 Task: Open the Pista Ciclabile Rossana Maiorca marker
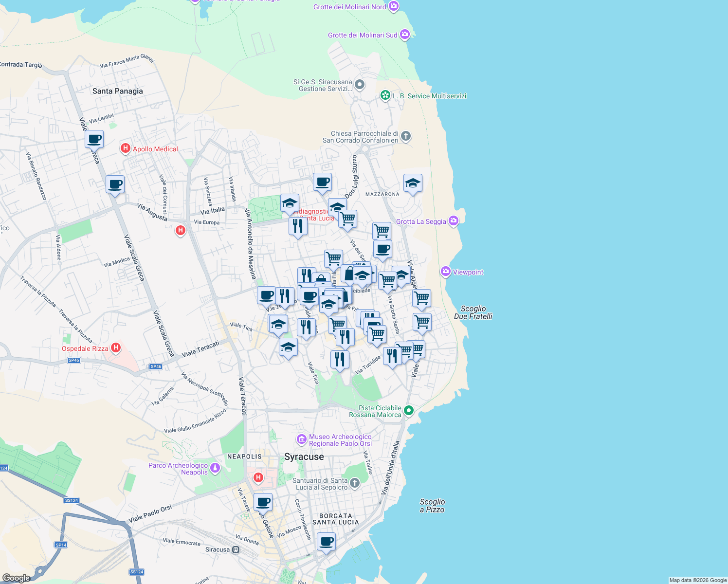click(x=408, y=410)
